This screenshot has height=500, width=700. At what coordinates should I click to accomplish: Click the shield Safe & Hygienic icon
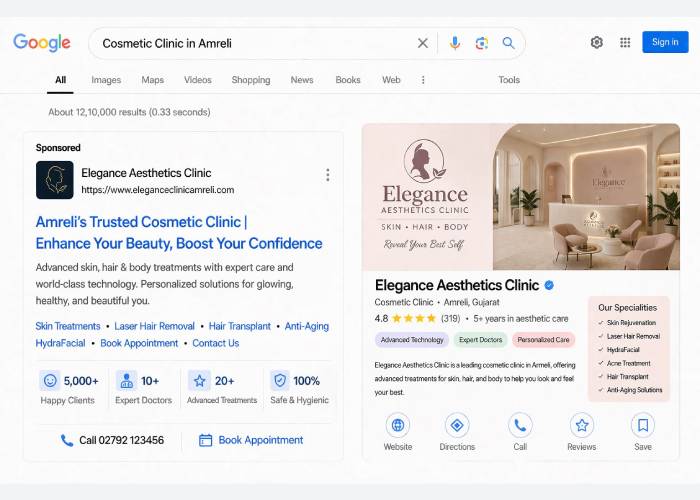click(280, 381)
